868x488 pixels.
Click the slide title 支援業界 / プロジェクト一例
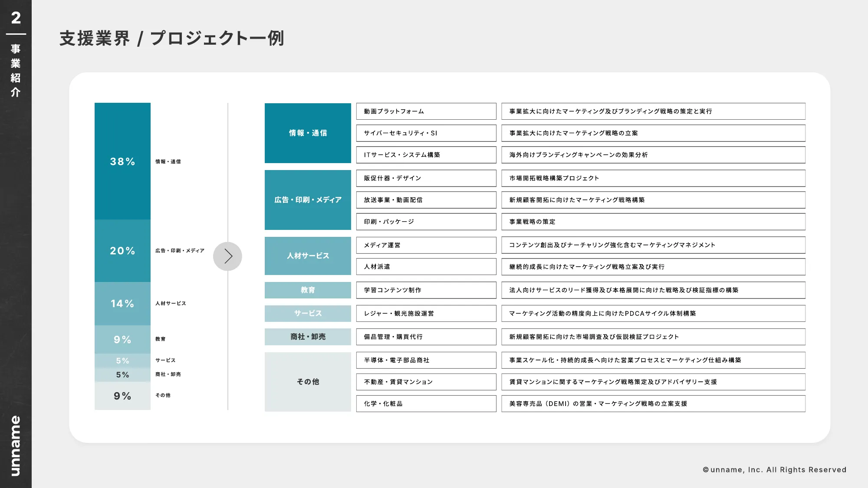click(x=172, y=38)
